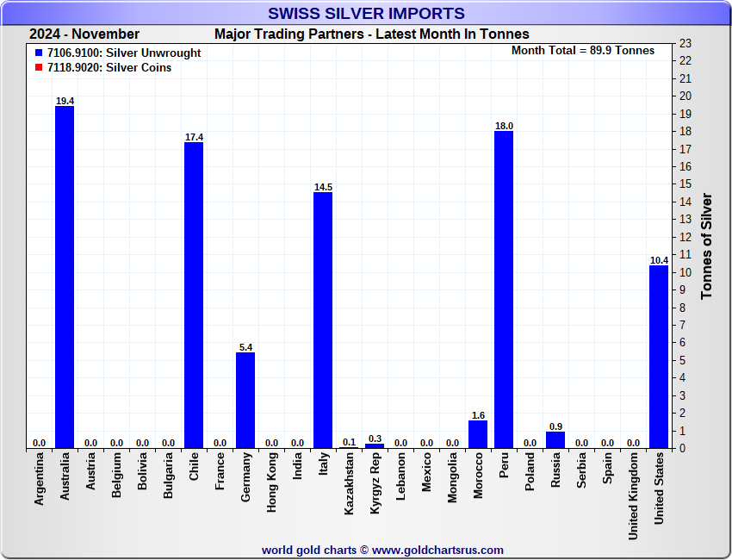Click the Austria axis label
The image size is (732, 560).
[90, 471]
